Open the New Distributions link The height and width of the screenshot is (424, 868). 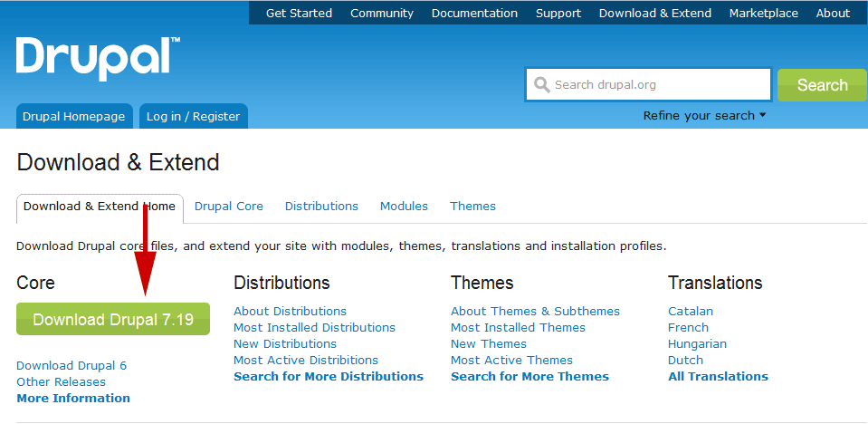pos(285,343)
